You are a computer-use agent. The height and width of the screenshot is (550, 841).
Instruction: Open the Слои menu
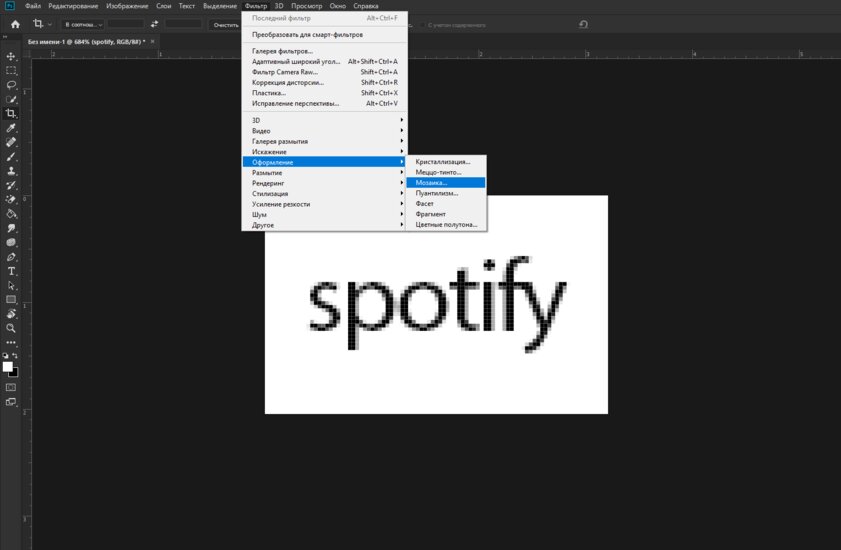click(164, 6)
